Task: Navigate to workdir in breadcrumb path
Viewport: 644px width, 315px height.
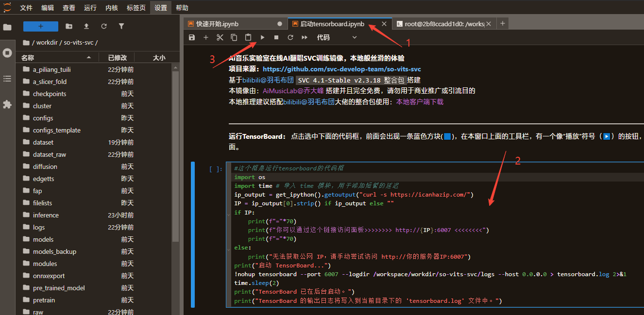Action: click(x=47, y=43)
